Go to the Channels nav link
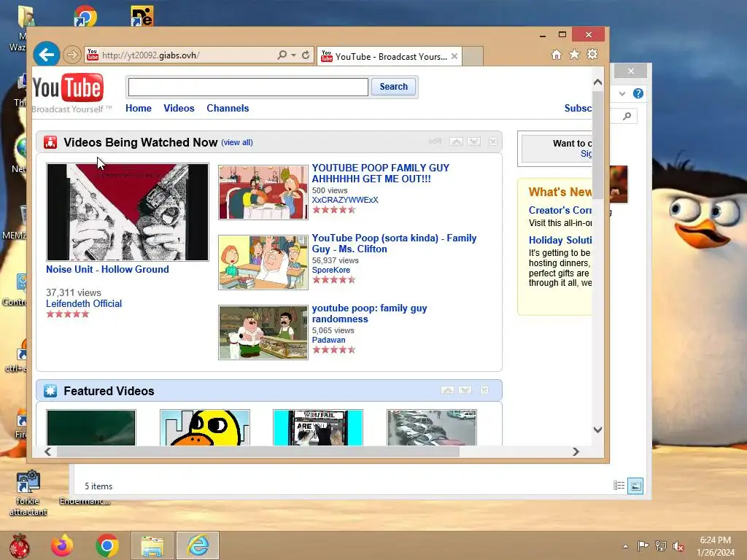 (228, 108)
